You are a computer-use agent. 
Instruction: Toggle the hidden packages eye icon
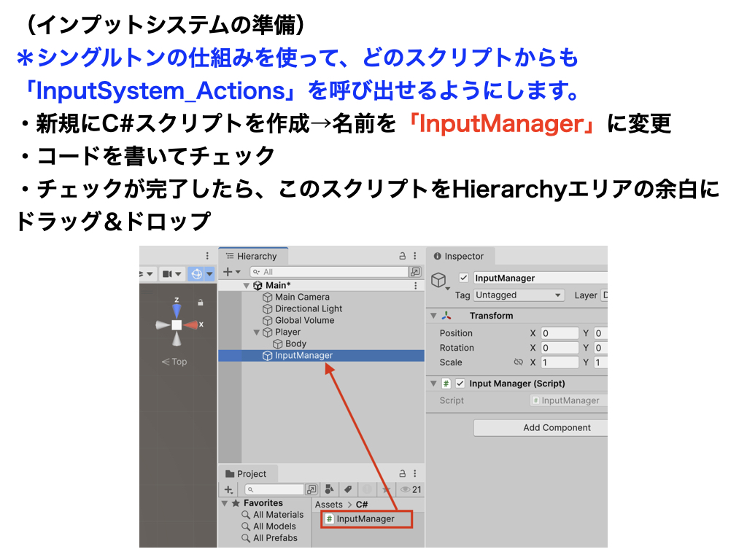411,489
